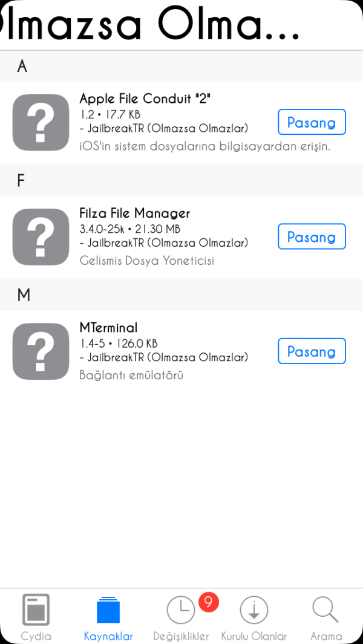Open Filza File Manager package title
Image resolution: width=363 pixels, height=644 pixels.
[x=134, y=213]
